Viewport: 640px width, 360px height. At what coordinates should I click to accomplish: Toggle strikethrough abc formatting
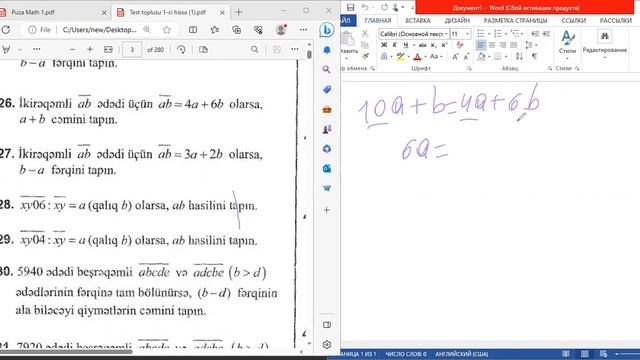pyautogui.click(x=422, y=45)
